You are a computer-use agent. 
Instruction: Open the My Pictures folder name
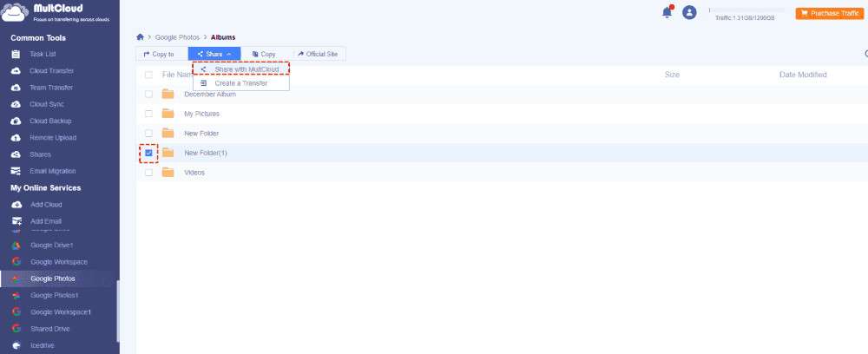click(x=201, y=114)
